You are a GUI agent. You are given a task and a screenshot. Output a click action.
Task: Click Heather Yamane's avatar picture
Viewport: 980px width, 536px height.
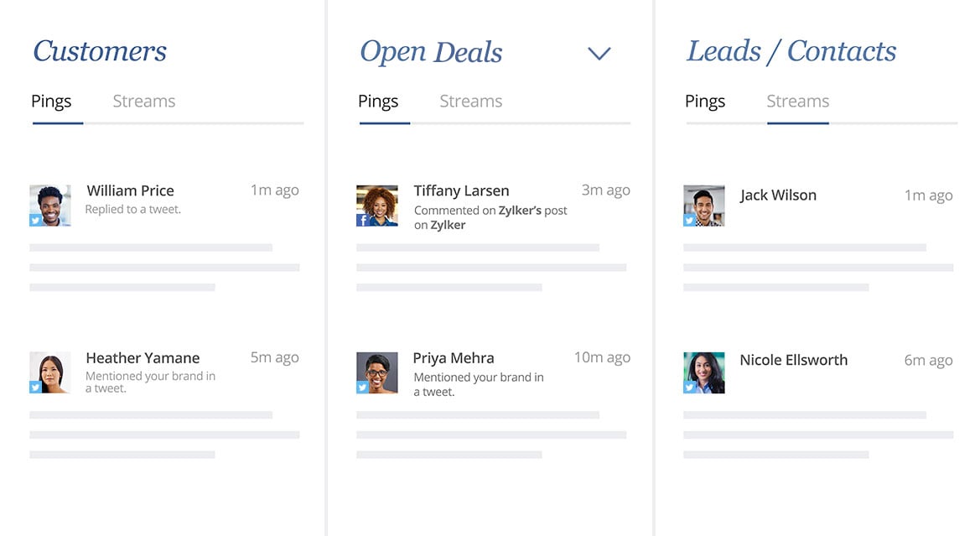pyautogui.click(x=50, y=372)
